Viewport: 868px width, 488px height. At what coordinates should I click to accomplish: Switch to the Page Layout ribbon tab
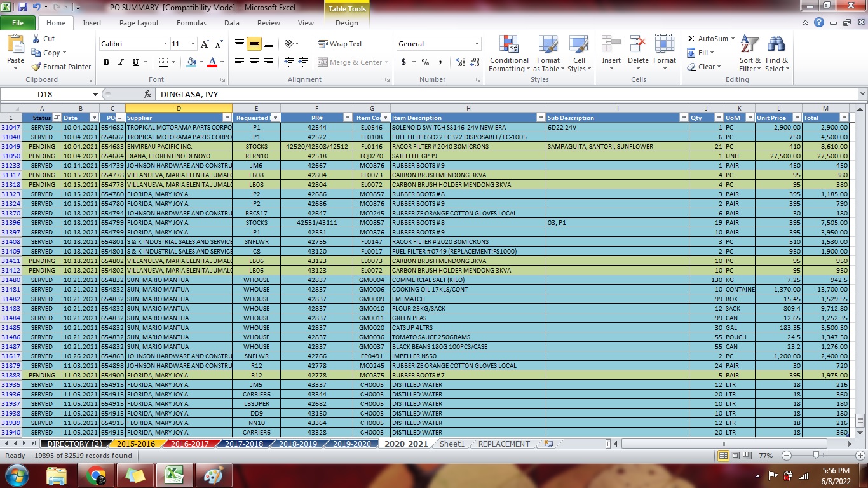pos(139,23)
